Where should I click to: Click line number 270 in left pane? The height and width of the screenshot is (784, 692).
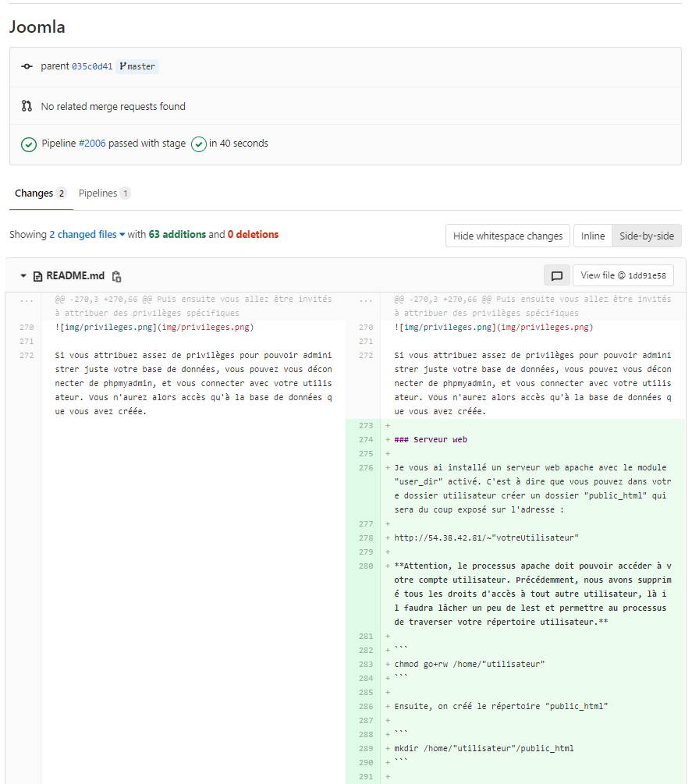tap(27, 328)
